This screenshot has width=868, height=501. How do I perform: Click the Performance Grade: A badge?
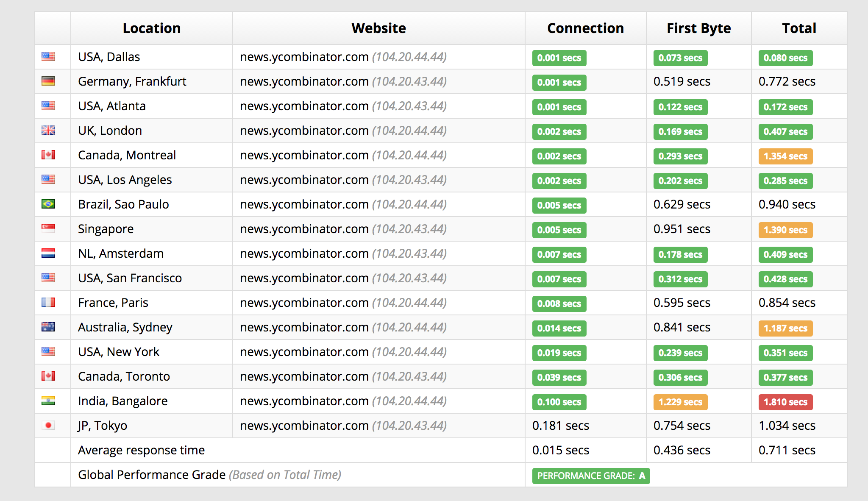[x=591, y=476]
